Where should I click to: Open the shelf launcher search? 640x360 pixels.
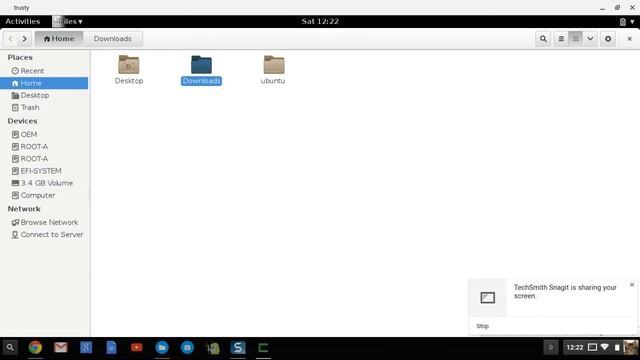coord(10,348)
